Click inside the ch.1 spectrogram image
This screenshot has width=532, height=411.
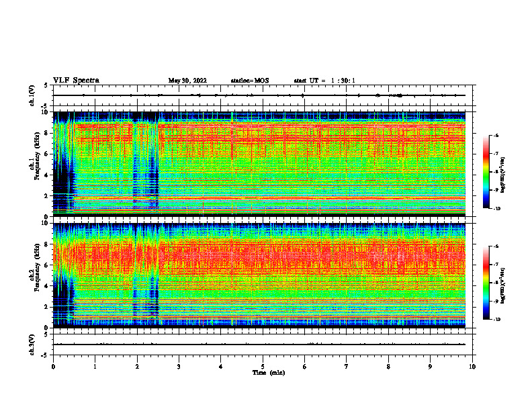259,164
